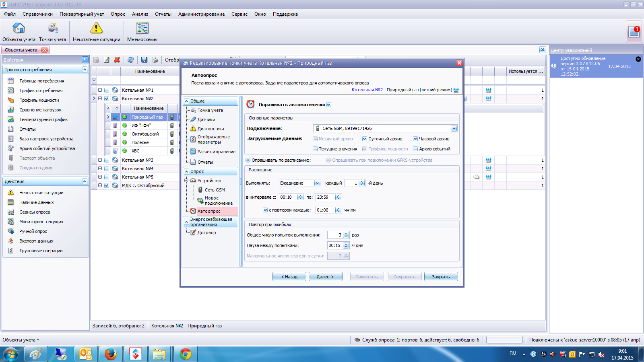This screenshot has height=362, width=644.
Task: Click Закрыть button in dialog
Action: 441,277
